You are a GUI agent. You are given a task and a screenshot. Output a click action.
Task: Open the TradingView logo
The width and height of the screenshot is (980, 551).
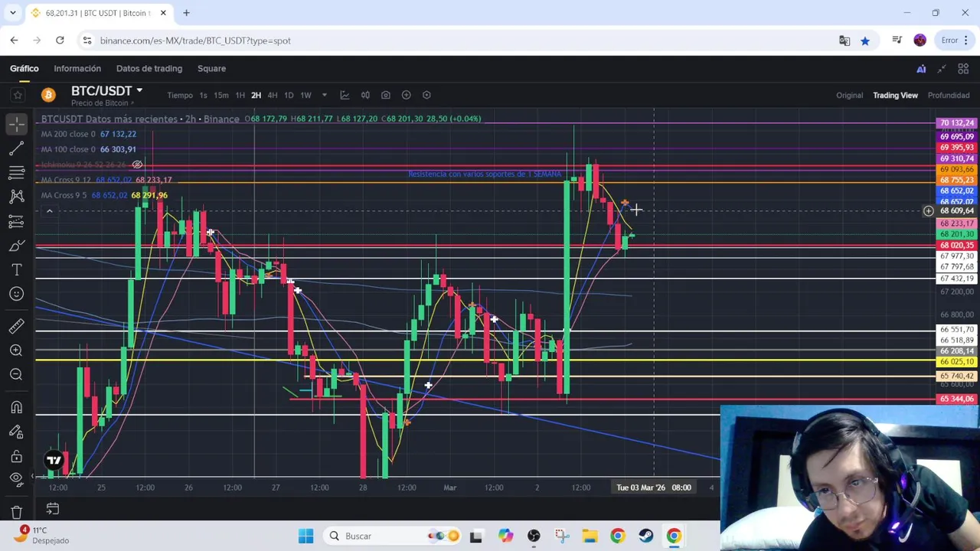tap(54, 460)
